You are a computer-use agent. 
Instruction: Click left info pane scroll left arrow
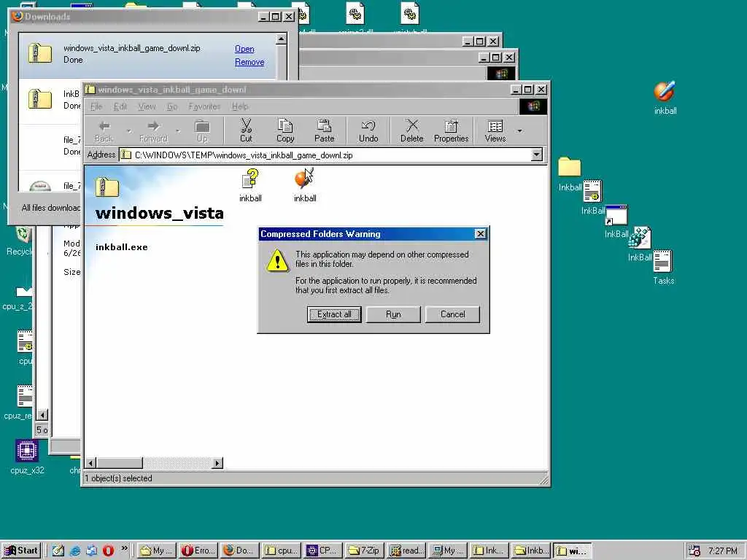coord(90,463)
